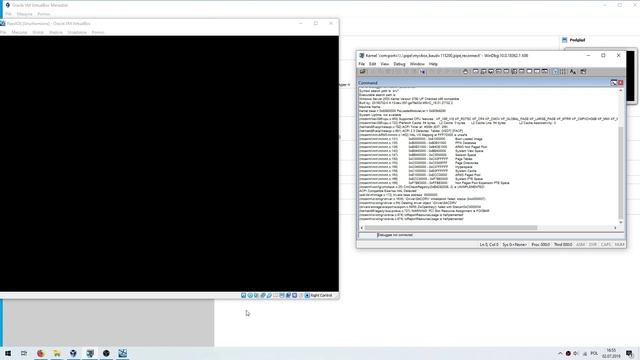Open Pomoc menu in the ReactOS VM window

tap(98, 32)
